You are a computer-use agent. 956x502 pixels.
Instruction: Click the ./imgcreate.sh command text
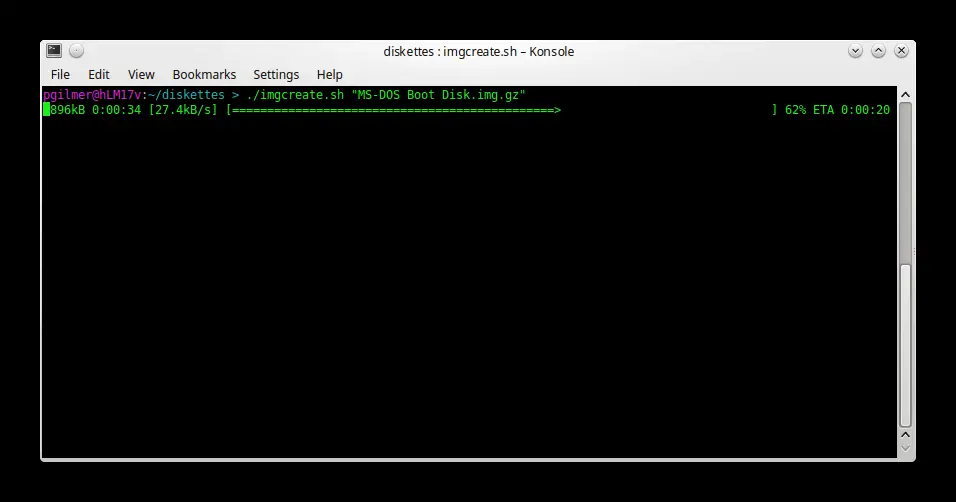[295, 95]
